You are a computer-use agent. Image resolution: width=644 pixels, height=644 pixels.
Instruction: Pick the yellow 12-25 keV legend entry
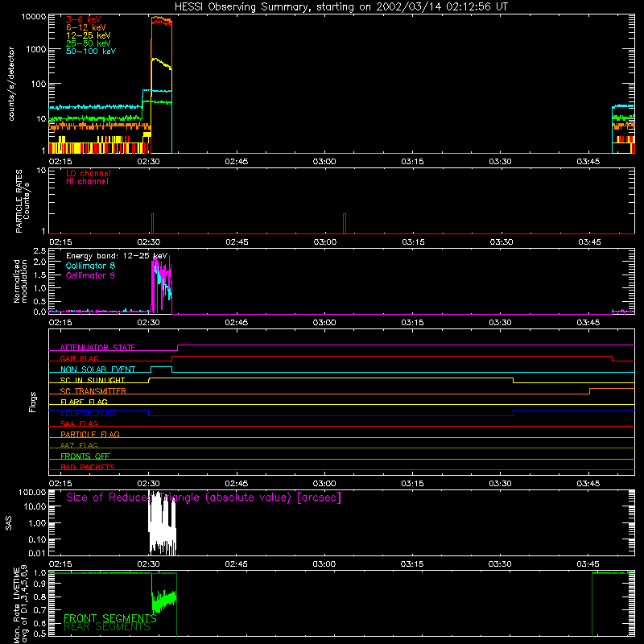pyautogui.click(x=89, y=35)
